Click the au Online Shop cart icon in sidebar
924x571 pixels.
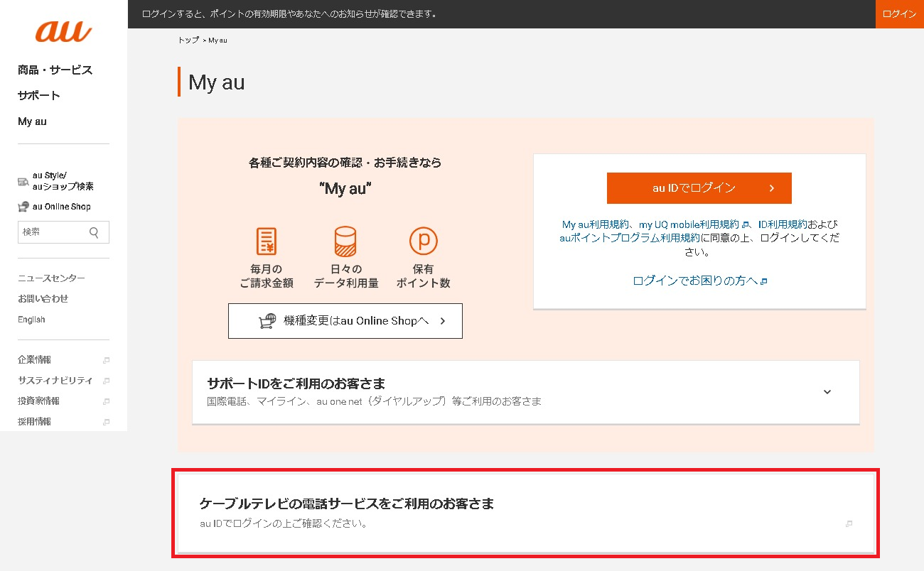[23, 207]
